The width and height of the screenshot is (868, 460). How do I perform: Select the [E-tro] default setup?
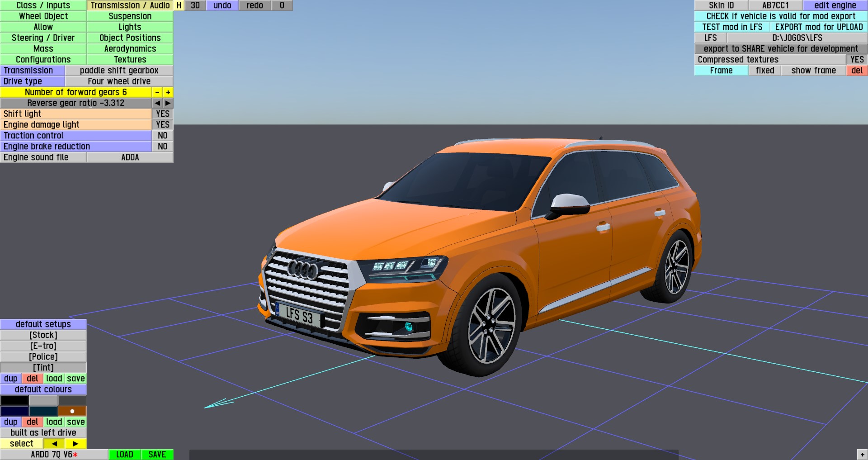(x=43, y=346)
